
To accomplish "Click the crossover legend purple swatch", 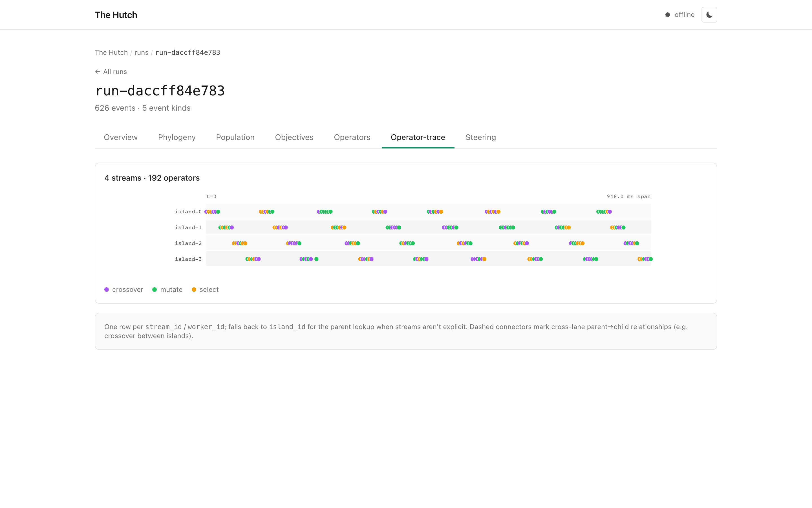I will (x=107, y=290).
